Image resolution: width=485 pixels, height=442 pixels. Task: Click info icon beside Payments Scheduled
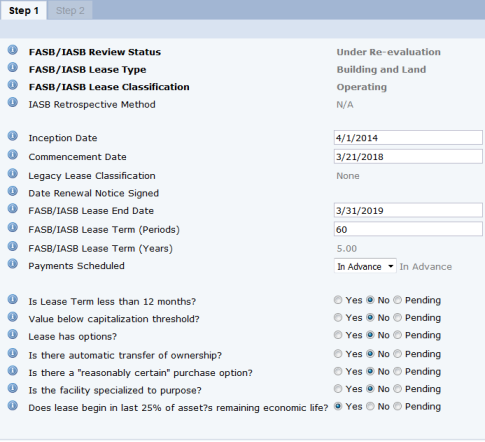(x=13, y=264)
